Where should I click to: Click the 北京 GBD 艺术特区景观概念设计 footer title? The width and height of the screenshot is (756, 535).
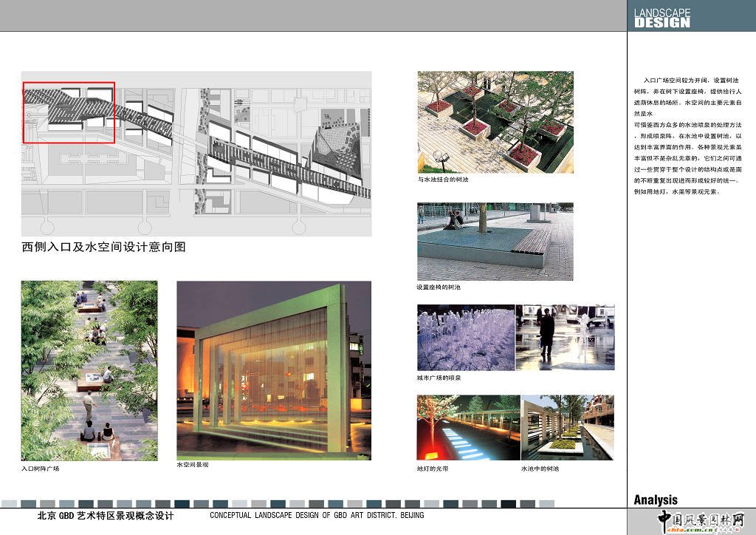tap(106, 516)
